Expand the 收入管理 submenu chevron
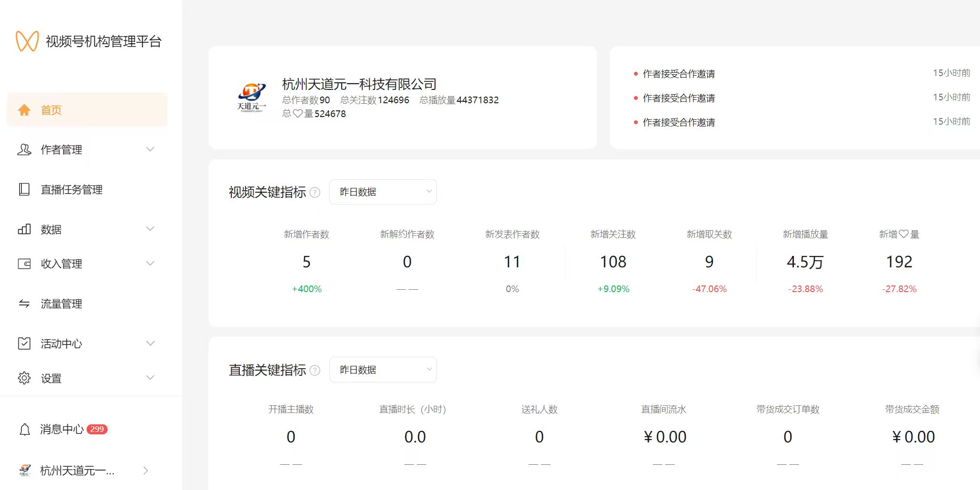Screen dimensions: 980x490 [150, 264]
